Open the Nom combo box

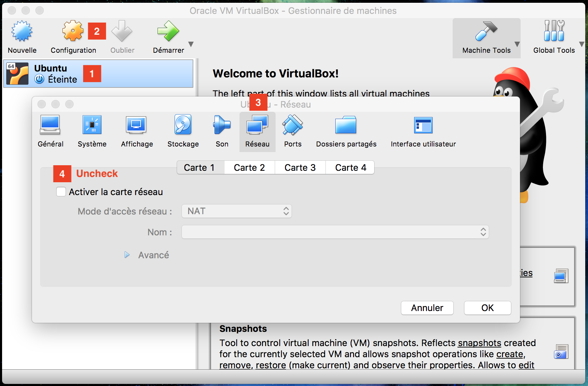point(335,232)
